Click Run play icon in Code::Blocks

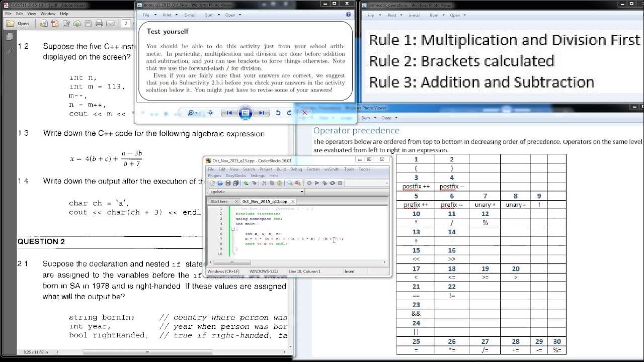[x=317, y=183]
